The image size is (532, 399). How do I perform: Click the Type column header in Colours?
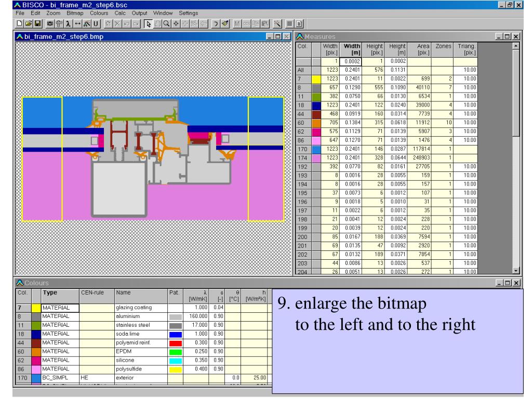[x=60, y=296]
